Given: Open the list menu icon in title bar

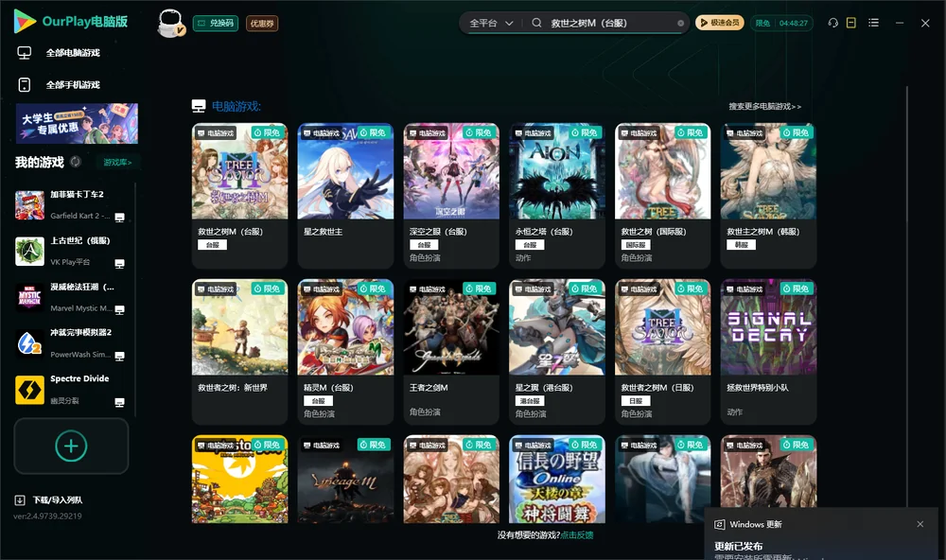Looking at the screenshot, I should coord(873,23).
